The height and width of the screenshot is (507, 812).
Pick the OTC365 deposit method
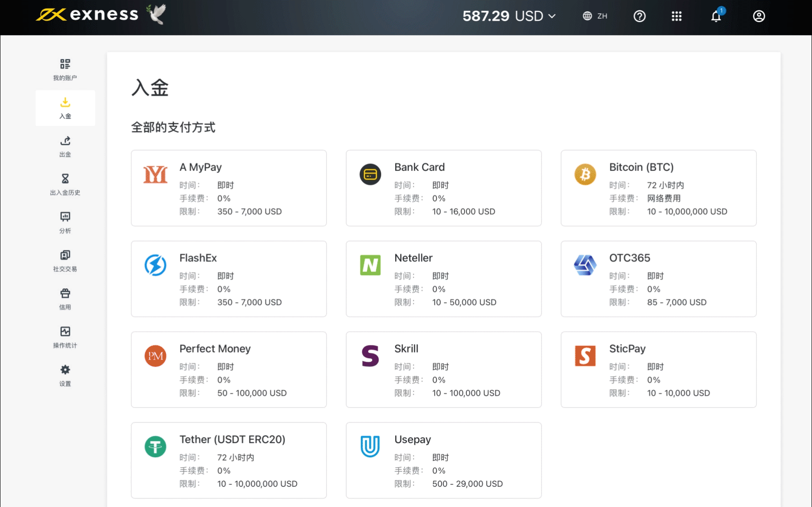[x=658, y=279]
